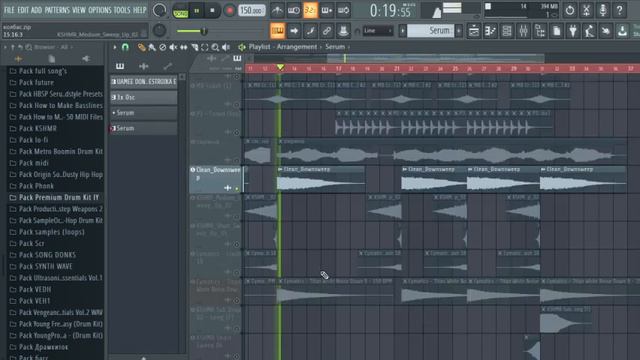Select the Mute tool in playlist
The image size is (640, 360).
click(x=173, y=47)
